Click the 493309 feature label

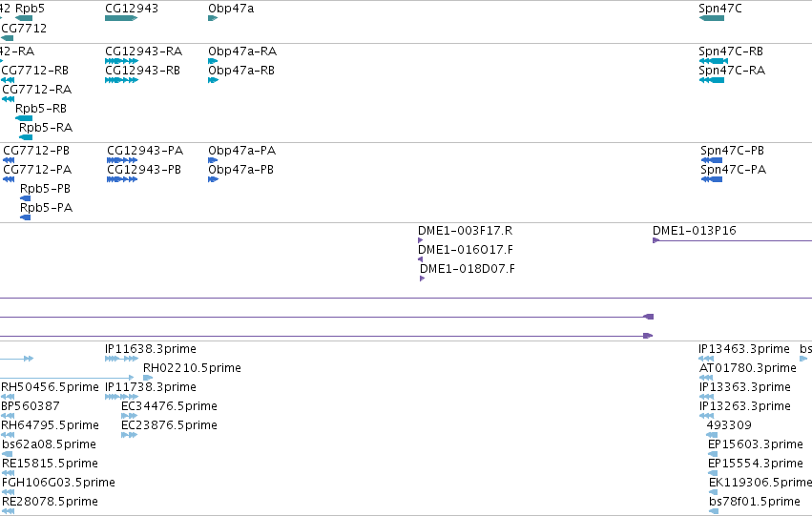click(x=729, y=425)
